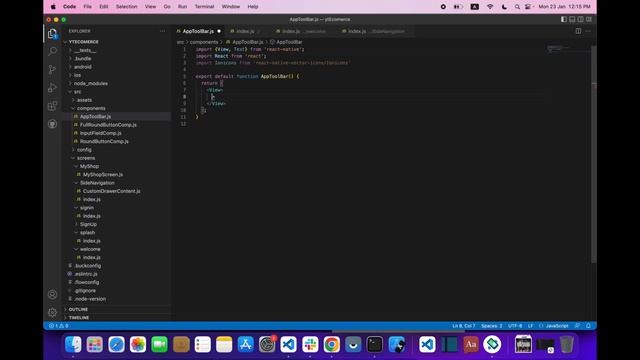This screenshot has height=360, width=640.
Task: Click the Split Editor Right icon
Action: (578, 31)
